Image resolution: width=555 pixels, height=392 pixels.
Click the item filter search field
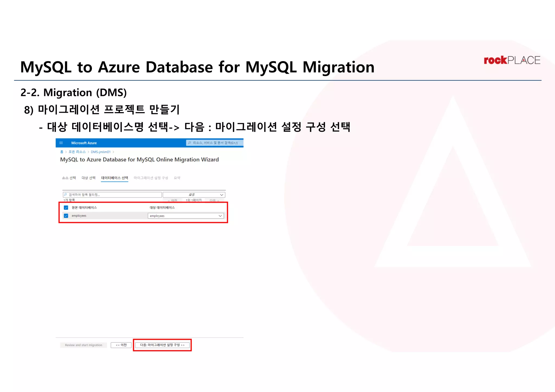pos(112,195)
